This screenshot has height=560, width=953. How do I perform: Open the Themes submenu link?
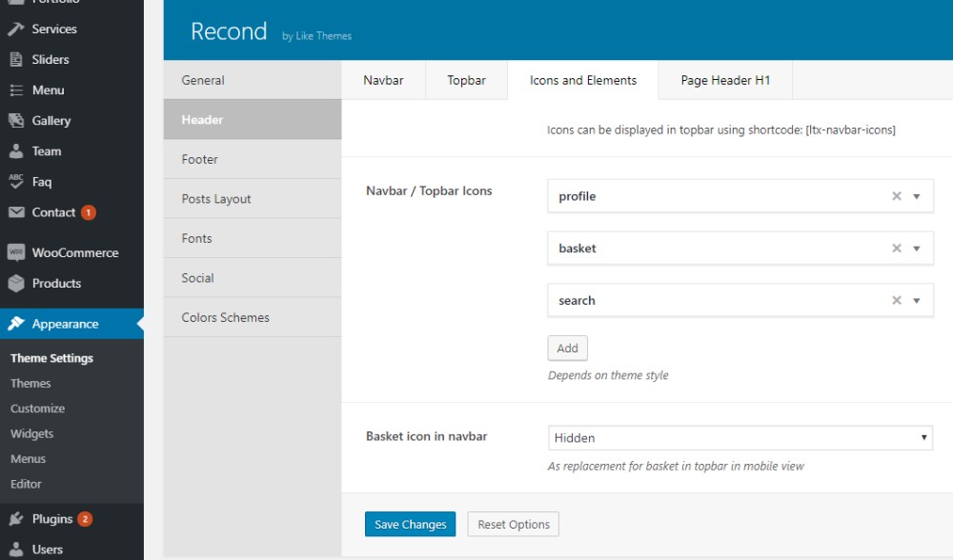(x=30, y=383)
